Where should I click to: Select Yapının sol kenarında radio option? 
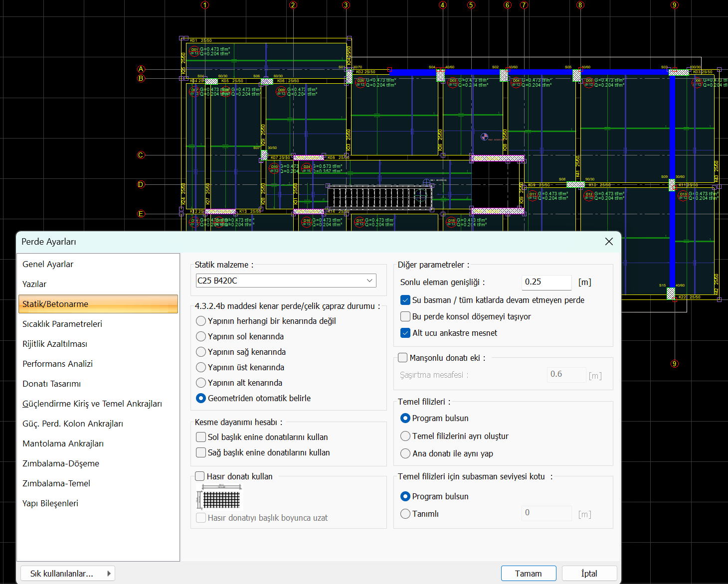(x=201, y=336)
